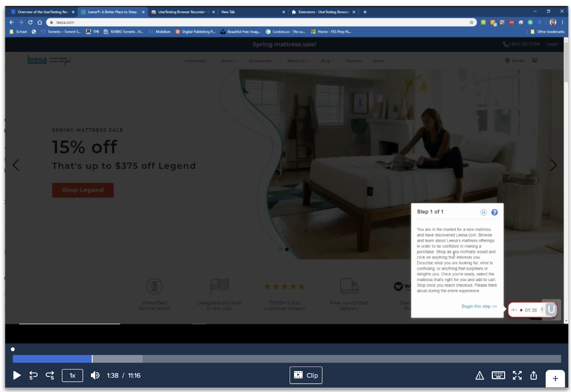
Task: Open the Chrome three-dot menu
Action: pyautogui.click(x=562, y=22)
